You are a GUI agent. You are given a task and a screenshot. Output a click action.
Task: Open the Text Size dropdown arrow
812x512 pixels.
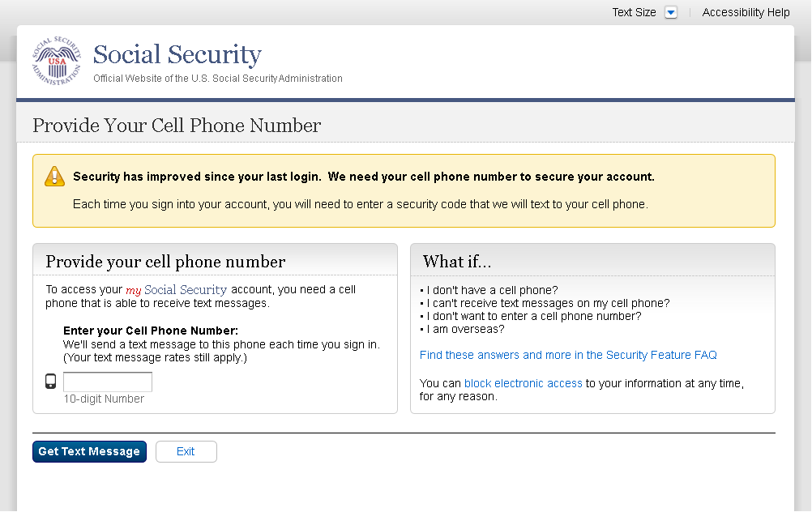click(x=670, y=12)
